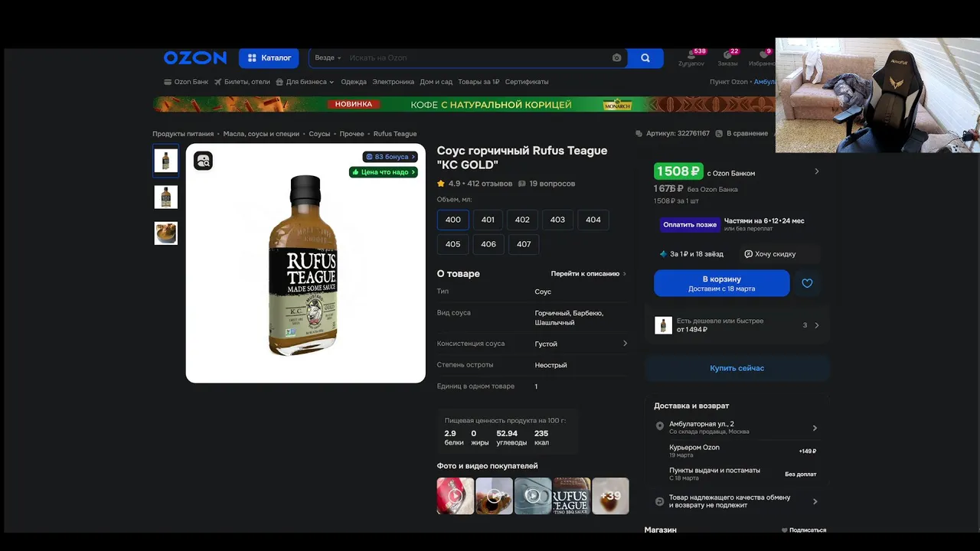980x551 pixels.
Task: Open Товары за 1₽ section
Action: pyautogui.click(x=479, y=82)
